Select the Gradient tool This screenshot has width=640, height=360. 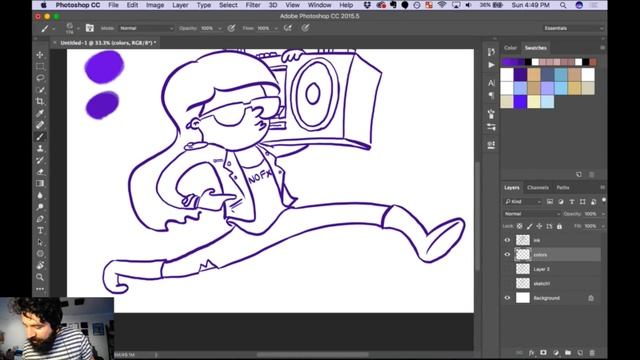point(40,184)
